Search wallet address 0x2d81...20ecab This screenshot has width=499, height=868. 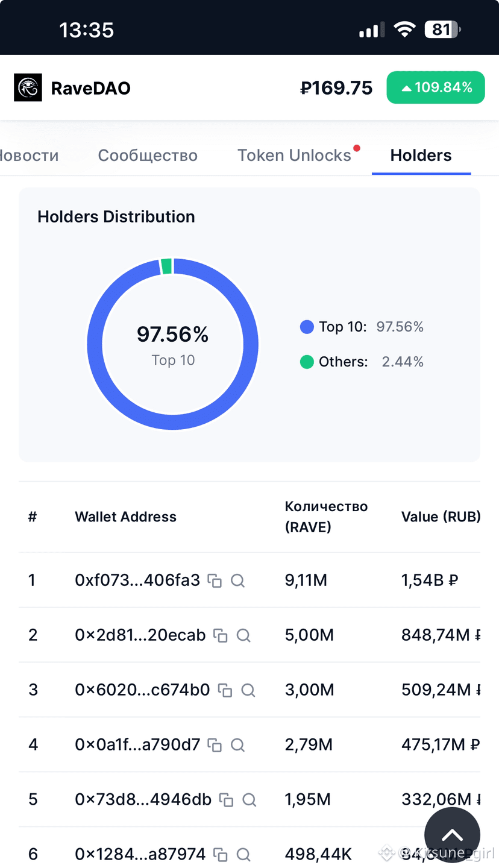point(243,635)
